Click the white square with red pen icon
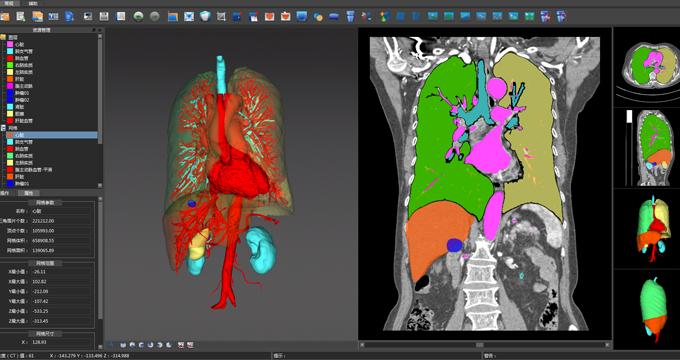Image resolution: width=680 pixels, height=360 pixels. click(x=254, y=16)
